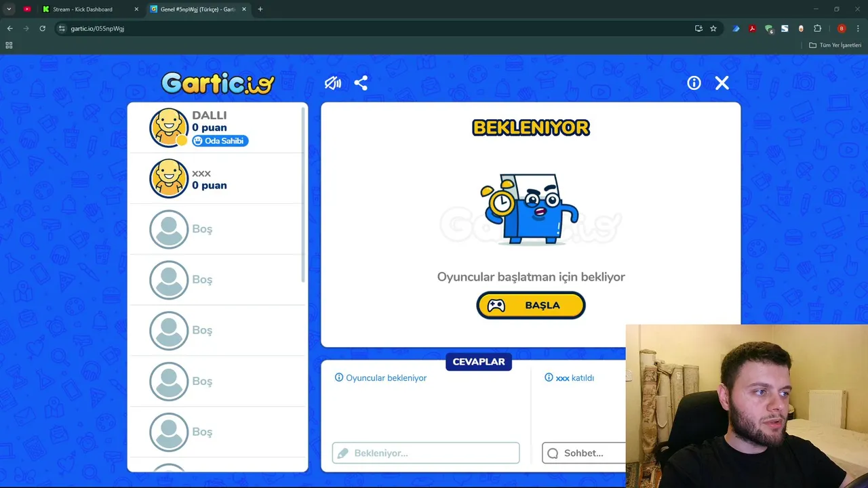Click DALLI's player avatar
This screenshot has height=488, width=868.
point(169,127)
